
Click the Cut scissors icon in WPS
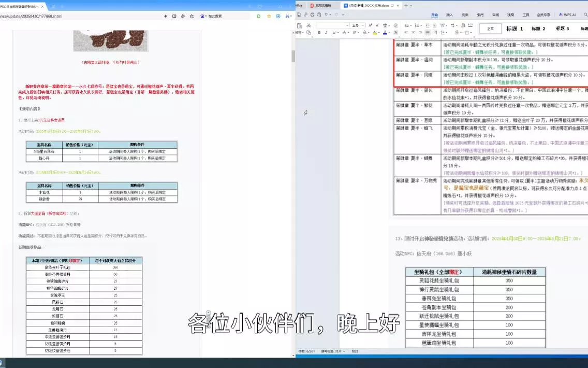(308, 25)
